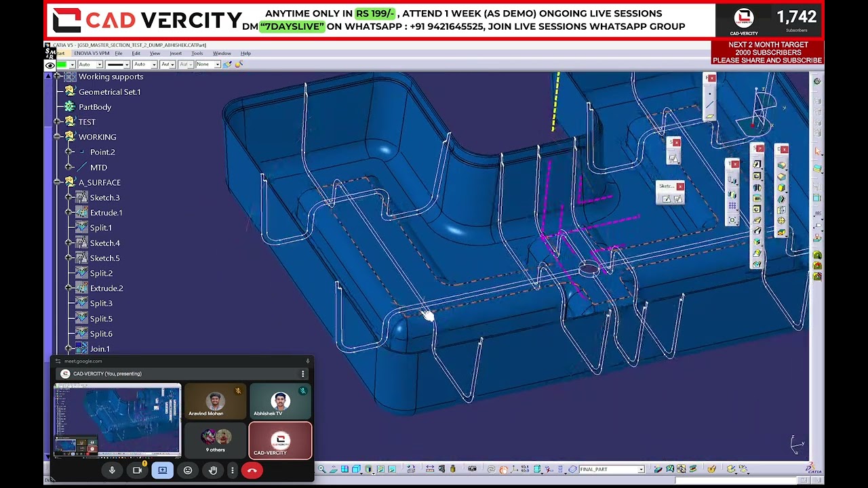Toggle the Meet microphone button
This screenshot has width=868, height=488.
click(x=112, y=470)
